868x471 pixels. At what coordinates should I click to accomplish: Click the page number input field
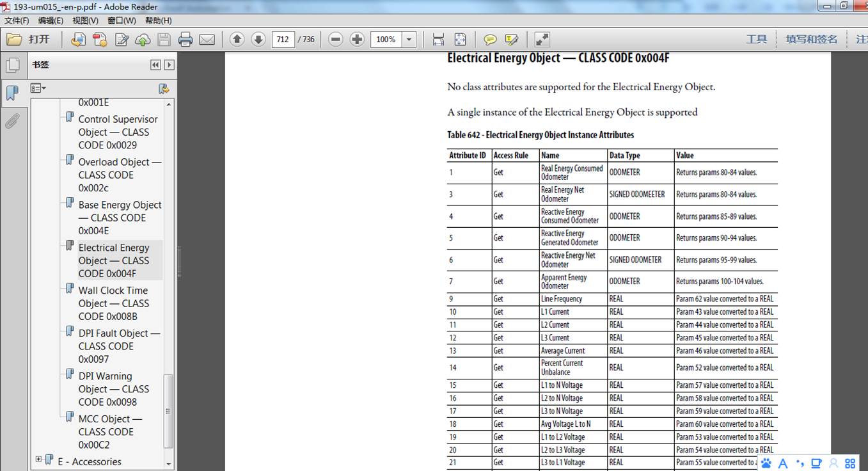click(x=283, y=40)
